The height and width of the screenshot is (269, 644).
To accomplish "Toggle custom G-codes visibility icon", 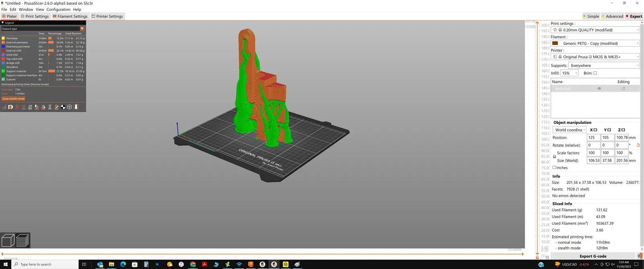I will (x=56, y=107).
